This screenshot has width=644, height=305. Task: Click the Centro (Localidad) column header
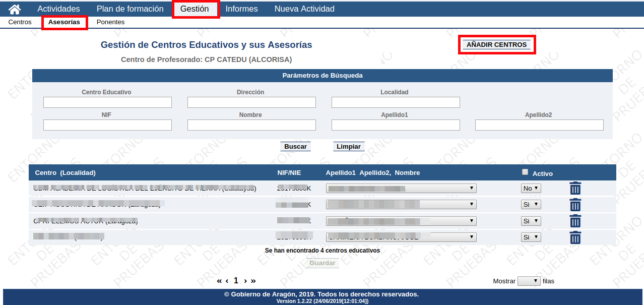point(66,173)
